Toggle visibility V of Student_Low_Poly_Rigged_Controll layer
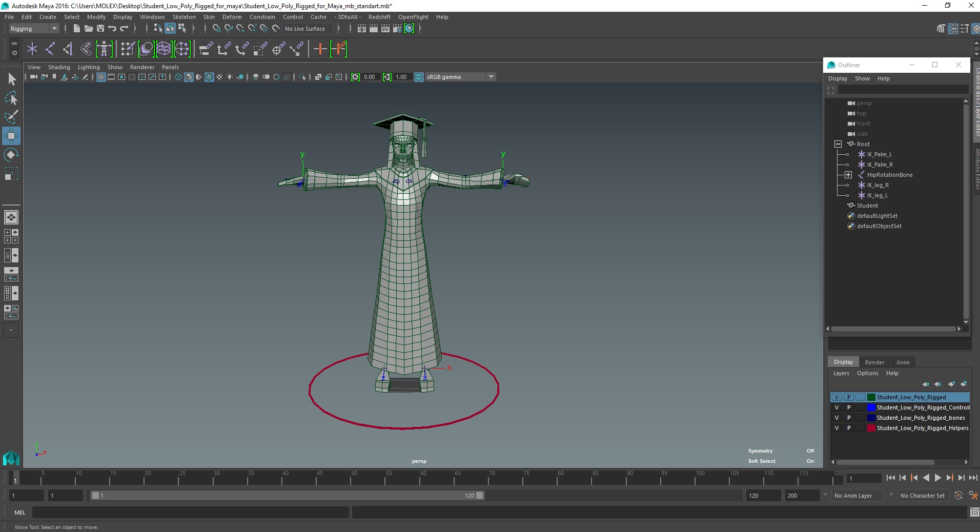Screen dimensions: 980x532 click(x=837, y=407)
